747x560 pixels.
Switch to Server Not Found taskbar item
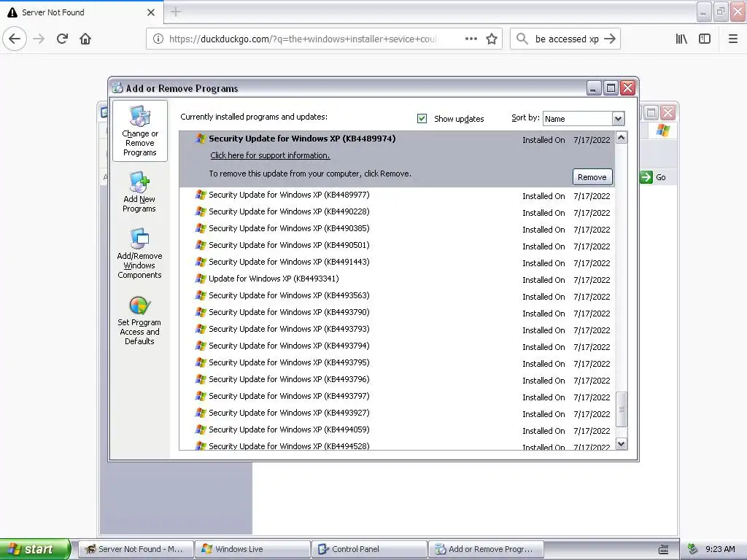[x=136, y=549]
